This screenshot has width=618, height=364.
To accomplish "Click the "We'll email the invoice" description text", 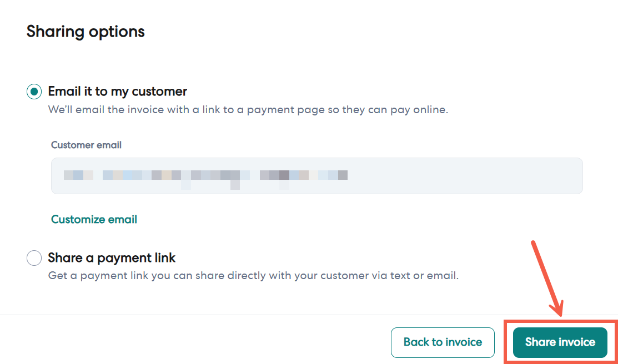I will [248, 110].
